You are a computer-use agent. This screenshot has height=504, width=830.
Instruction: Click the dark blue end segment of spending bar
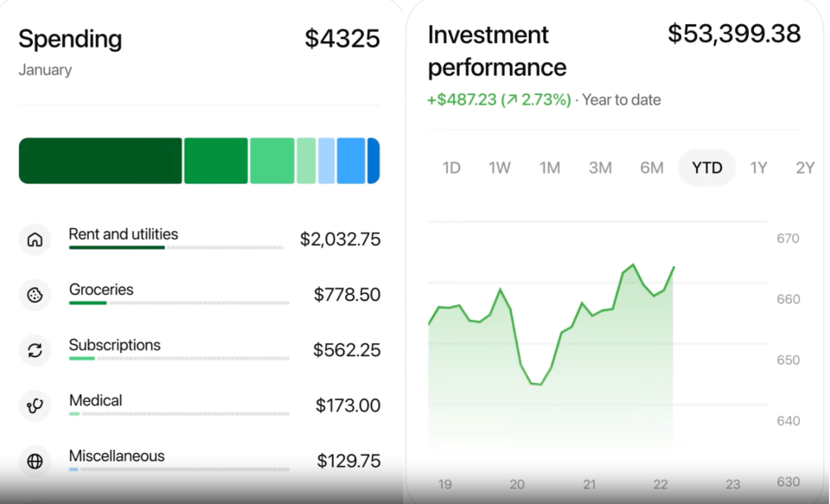373,161
